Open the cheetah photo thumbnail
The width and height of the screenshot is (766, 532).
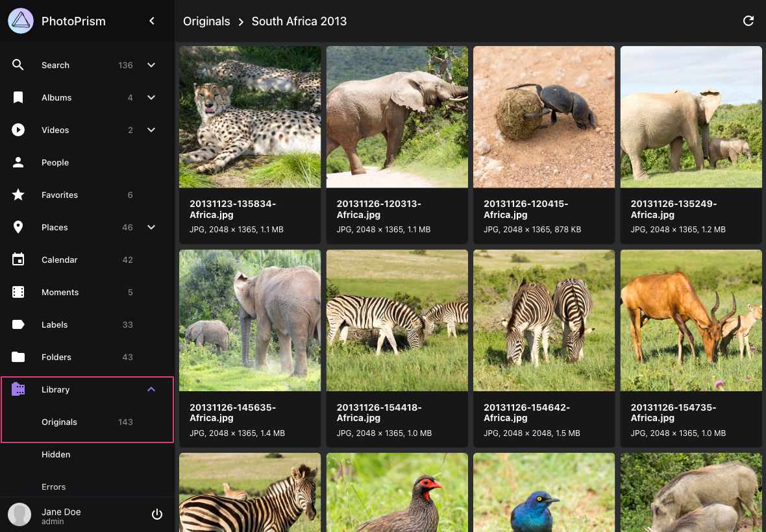tap(250, 117)
